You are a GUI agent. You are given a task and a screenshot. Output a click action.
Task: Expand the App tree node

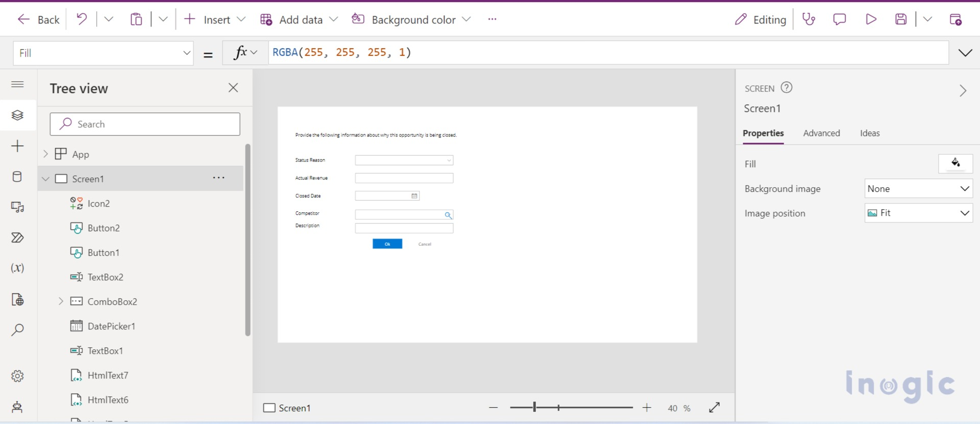pos(46,154)
